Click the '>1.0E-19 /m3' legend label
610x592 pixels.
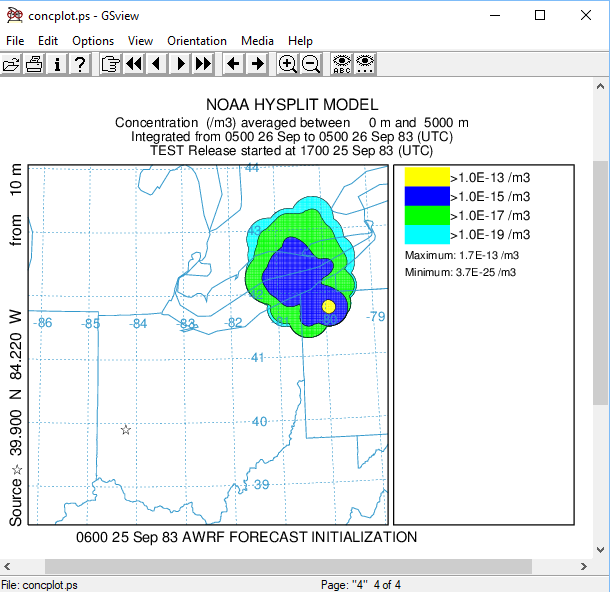click(x=490, y=235)
